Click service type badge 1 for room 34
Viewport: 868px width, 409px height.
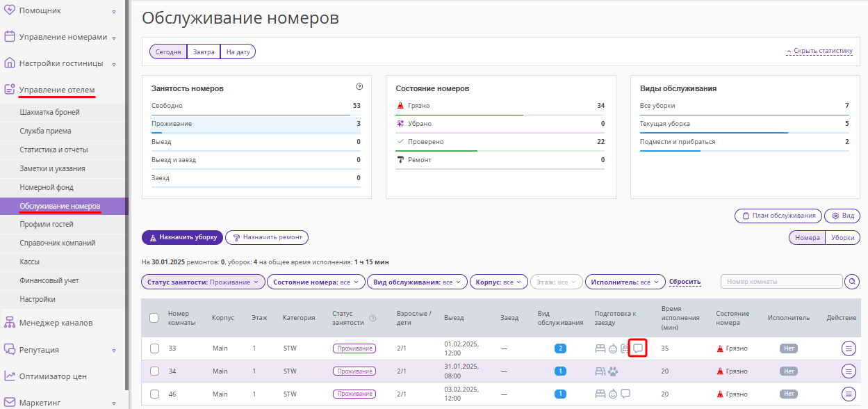560,371
